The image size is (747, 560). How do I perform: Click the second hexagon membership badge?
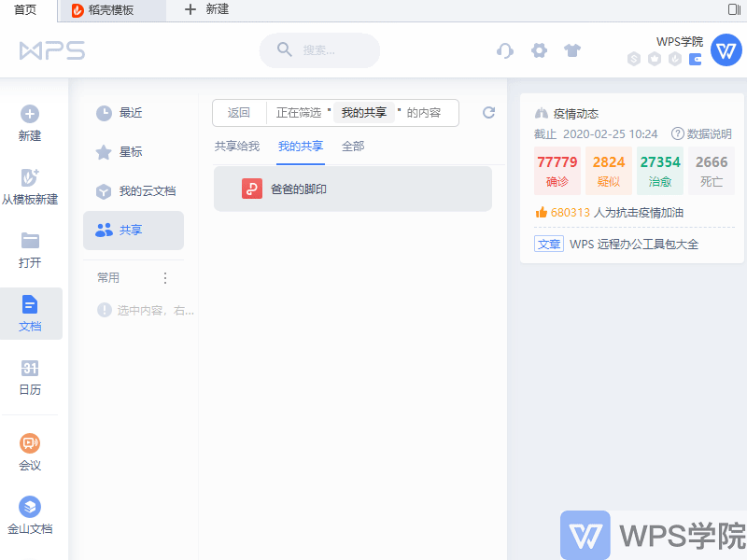coord(655,60)
